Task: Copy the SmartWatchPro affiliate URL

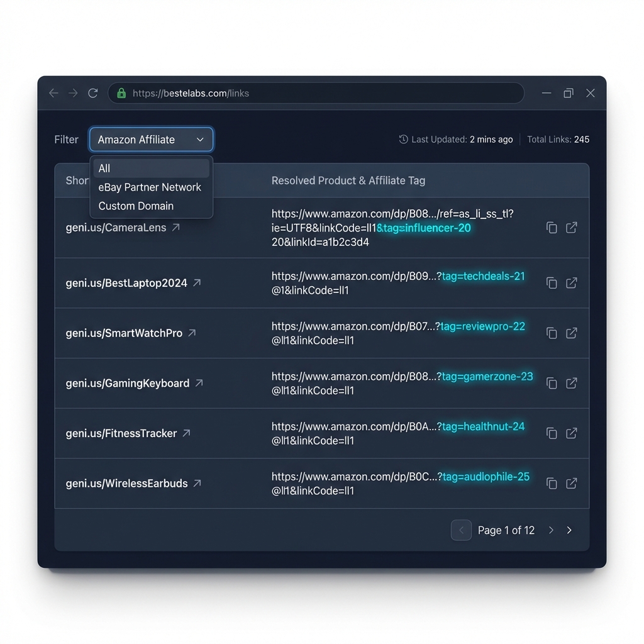Action: click(x=552, y=333)
